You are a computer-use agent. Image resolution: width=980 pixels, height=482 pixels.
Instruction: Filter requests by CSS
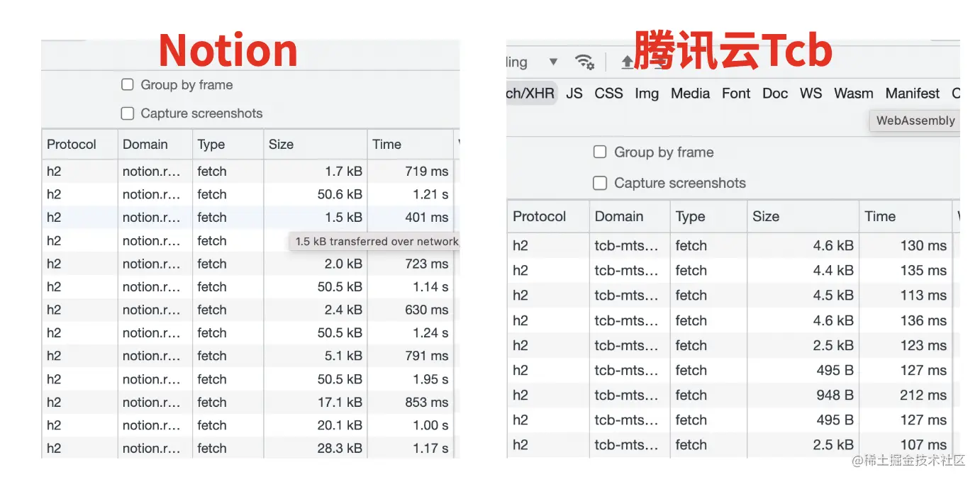tap(608, 93)
